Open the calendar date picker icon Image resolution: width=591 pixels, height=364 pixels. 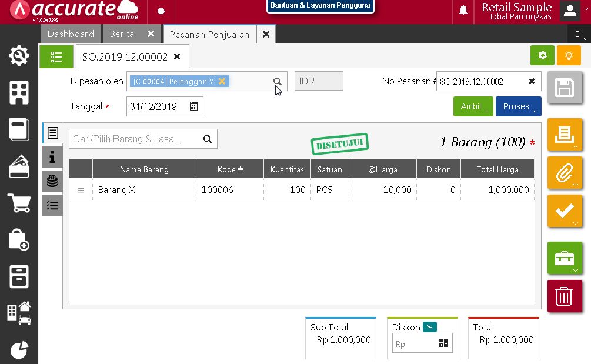tap(194, 106)
